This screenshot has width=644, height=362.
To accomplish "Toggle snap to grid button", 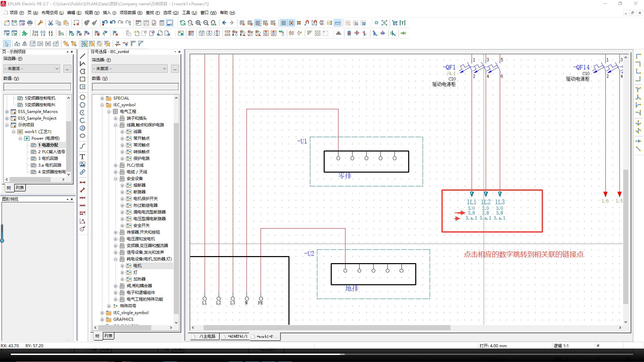I will click(x=291, y=23).
